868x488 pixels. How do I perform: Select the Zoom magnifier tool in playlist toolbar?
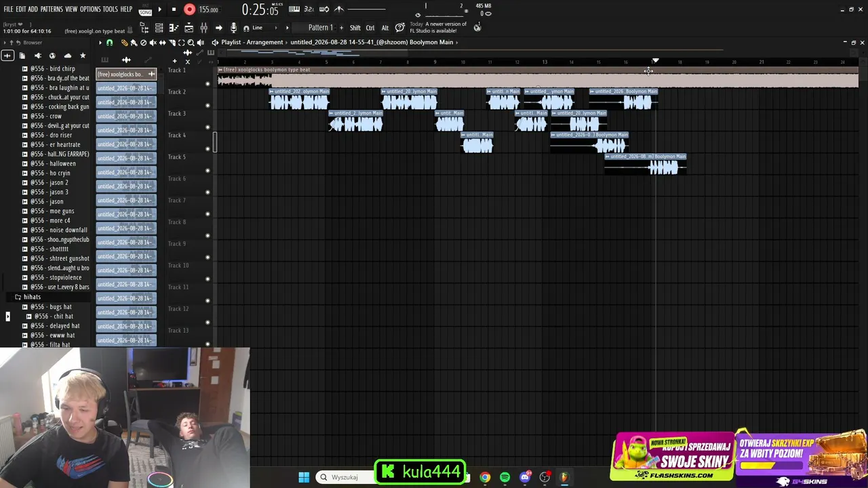tap(191, 43)
